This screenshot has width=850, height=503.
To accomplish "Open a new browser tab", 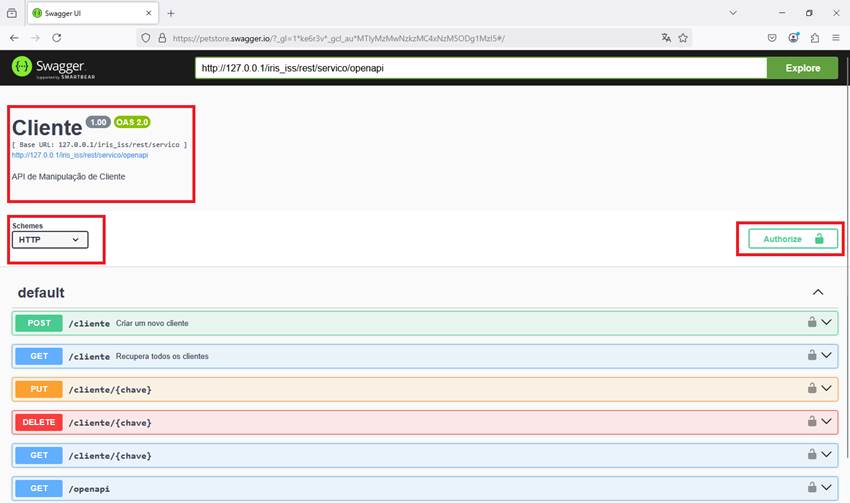I will (x=171, y=13).
